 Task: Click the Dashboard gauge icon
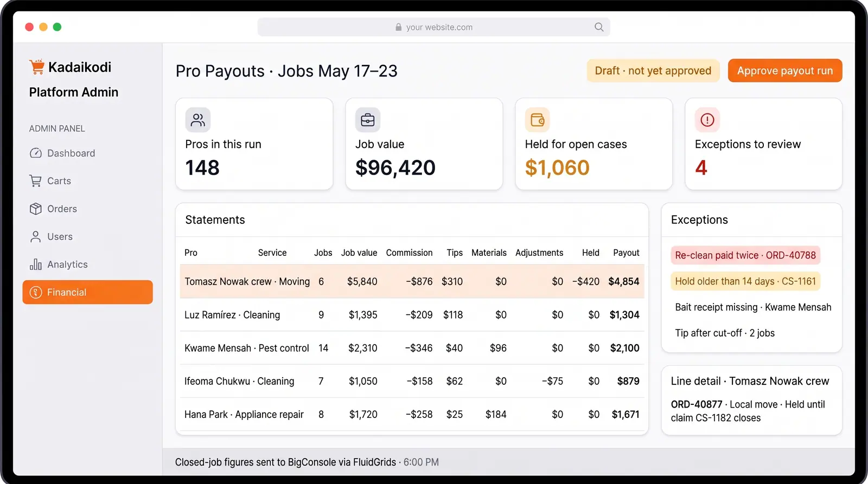click(x=36, y=153)
